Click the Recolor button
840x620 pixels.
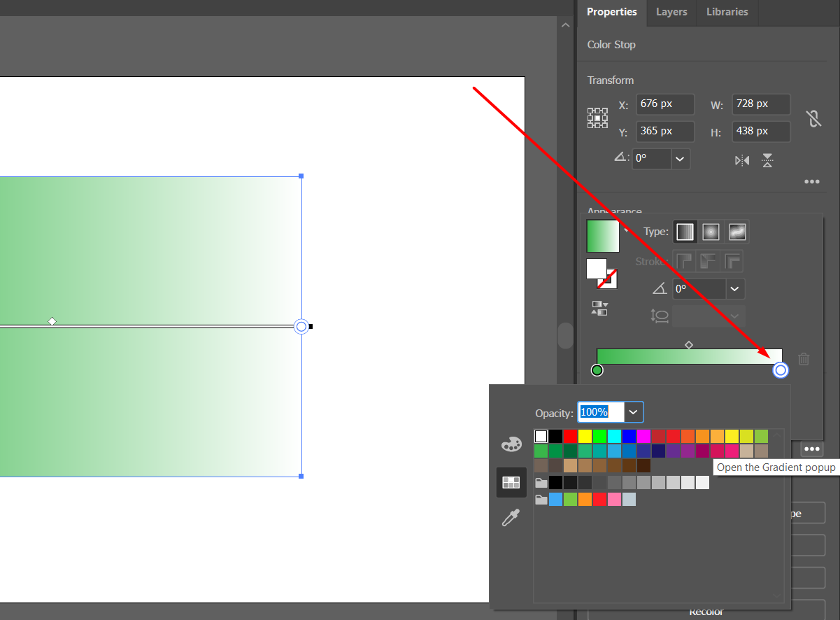(x=706, y=611)
